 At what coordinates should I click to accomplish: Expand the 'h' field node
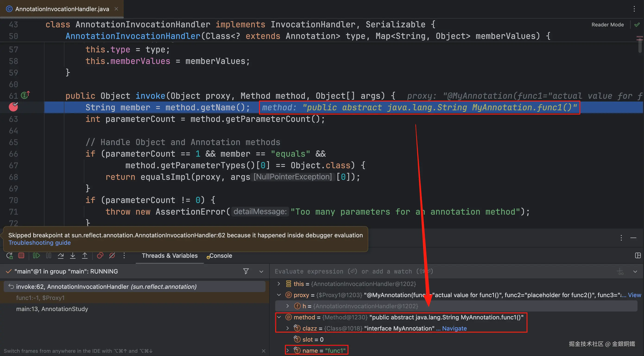pyautogui.click(x=287, y=306)
